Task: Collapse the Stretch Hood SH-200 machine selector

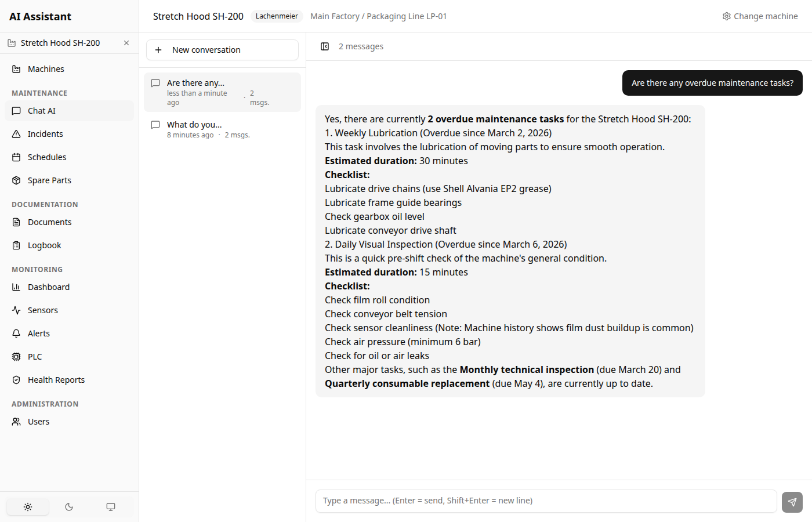Action: tap(126, 42)
